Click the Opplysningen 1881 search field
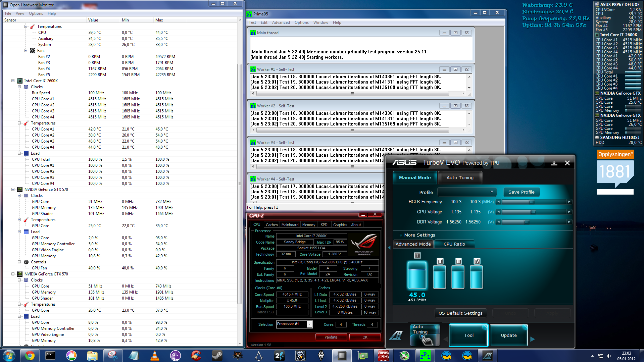Viewport: 644px width, 362px height. pyautogui.click(x=615, y=192)
